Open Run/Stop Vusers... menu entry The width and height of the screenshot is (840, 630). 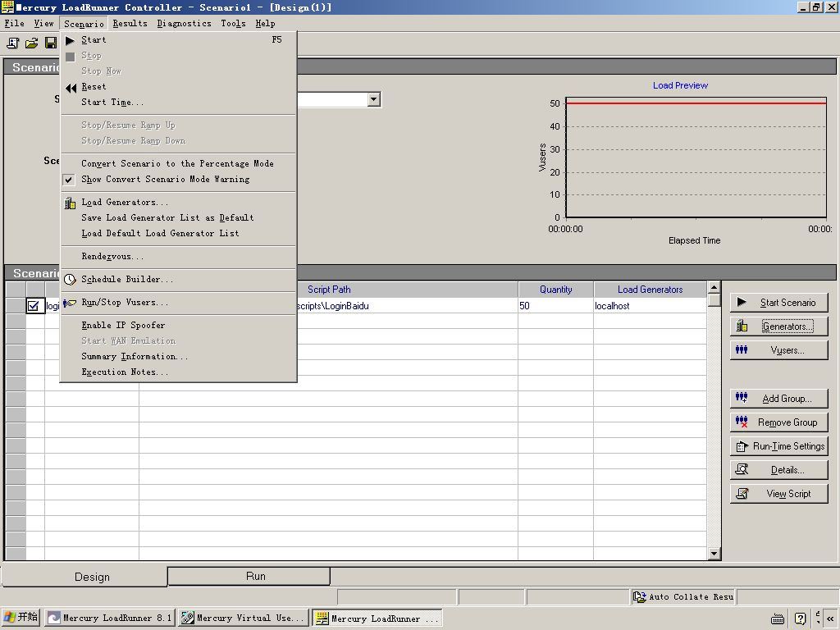(x=178, y=303)
